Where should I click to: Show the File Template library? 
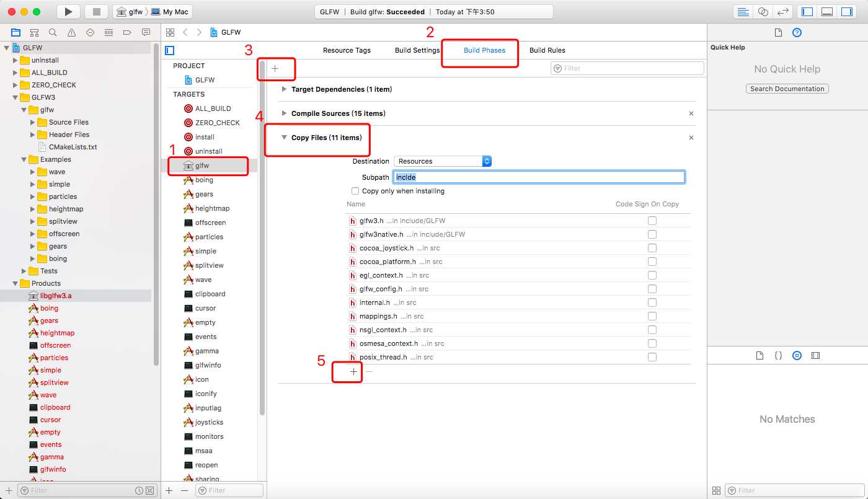pyautogui.click(x=759, y=356)
